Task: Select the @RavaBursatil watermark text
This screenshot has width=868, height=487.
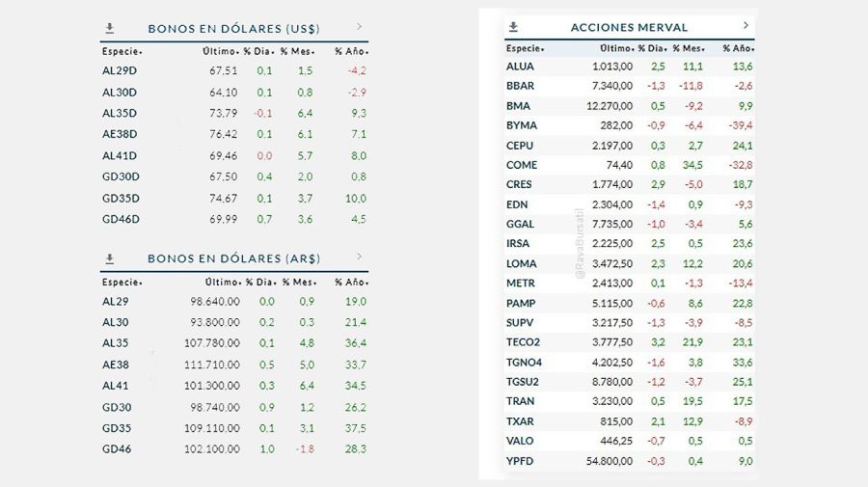Action: point(581,248)
